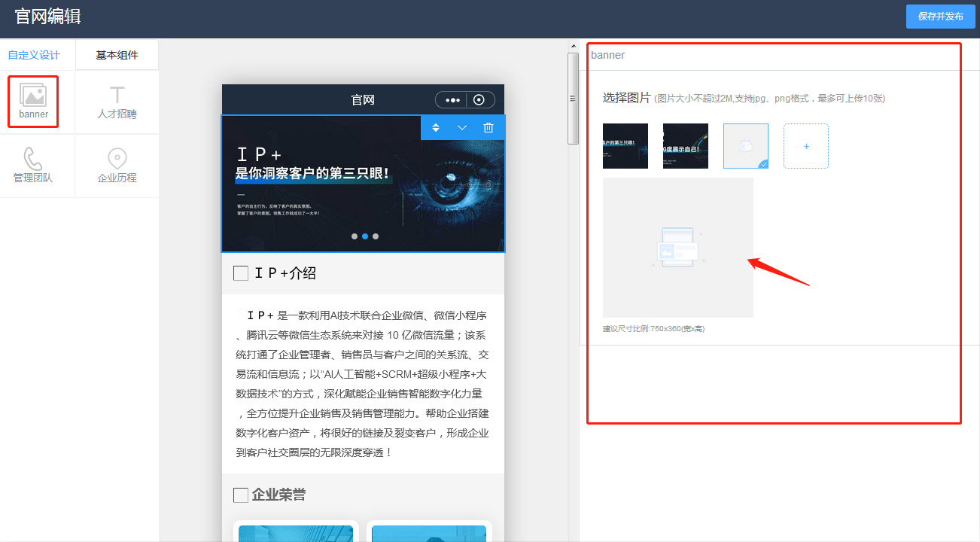Go to the first carousel dot
This screenshot has width=980, height=542.
[355, 236]
